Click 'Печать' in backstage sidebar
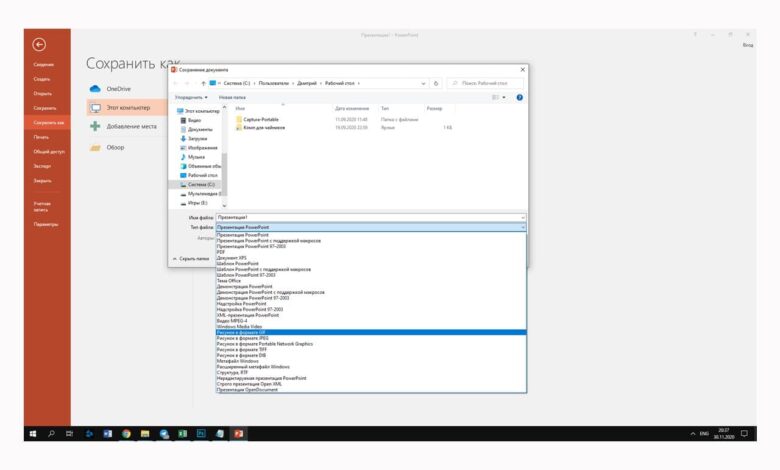The width and height of the screenshot is (780, 470). 41,137
